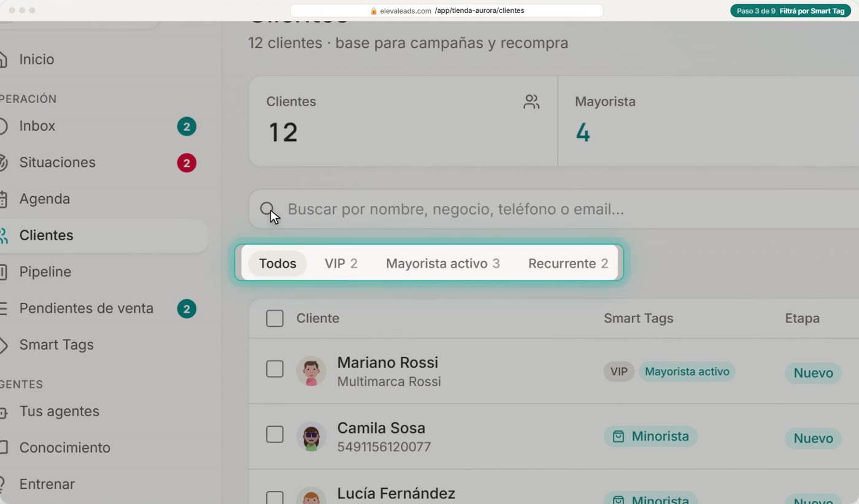Click the Cliente column header
859x504 pixels.
(x=318, y=319)
